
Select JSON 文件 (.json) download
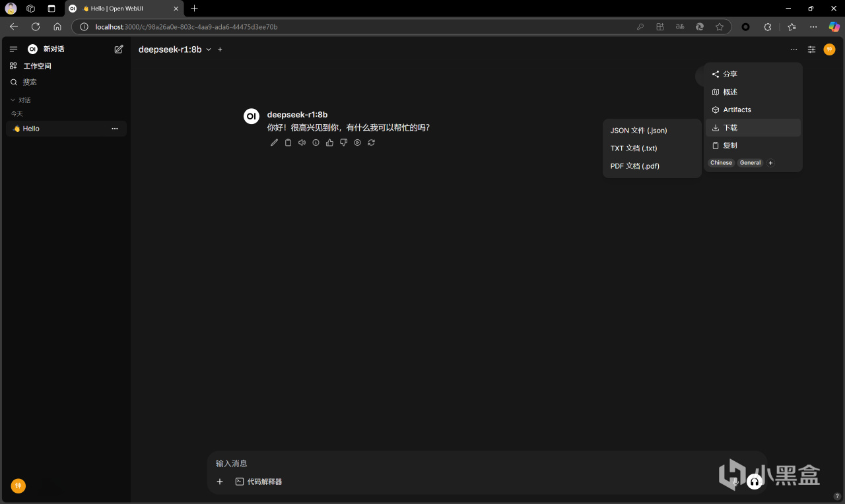(652, 131)
